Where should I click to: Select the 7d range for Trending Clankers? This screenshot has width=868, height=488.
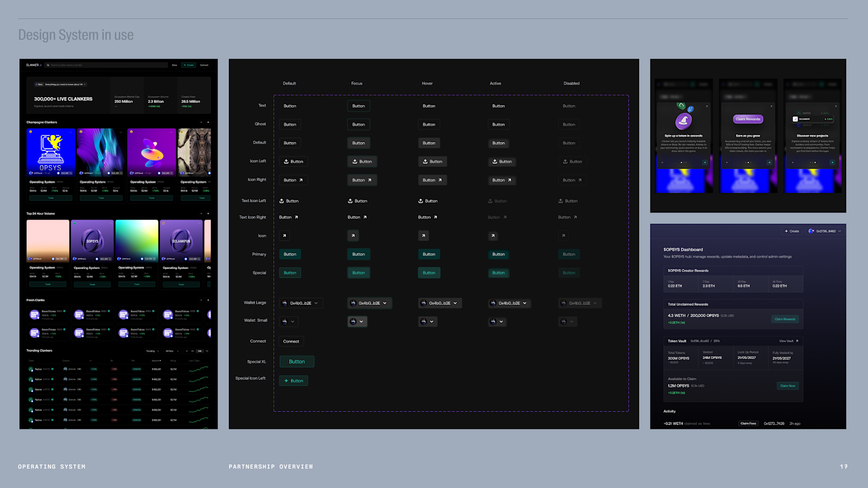point(207,351)
